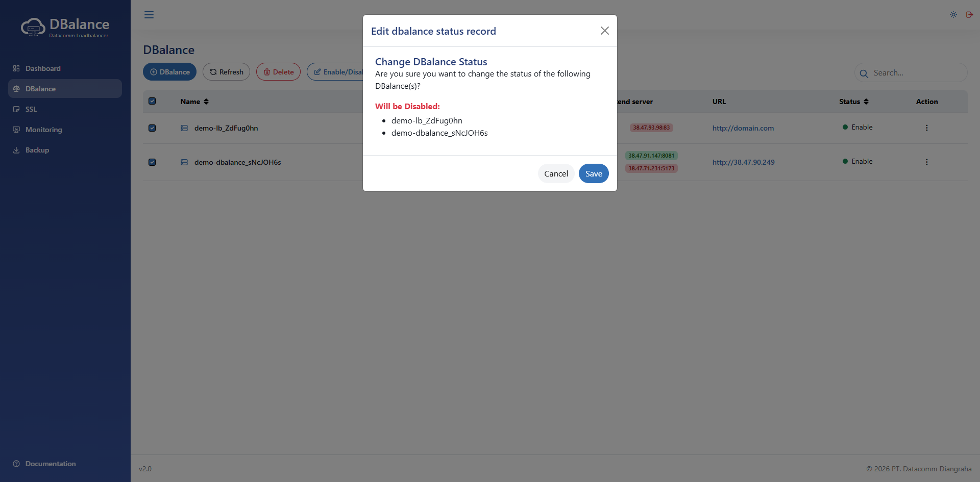Toggle the select-all header checkbox
Image resolution: width=980 pixels, height=482 pixels.
152,101
